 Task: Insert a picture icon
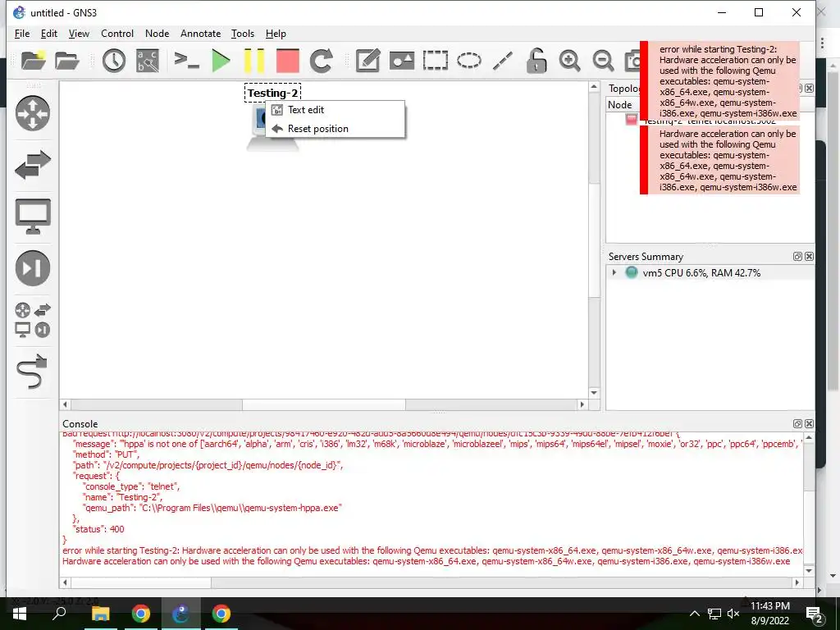coord(402,61)
